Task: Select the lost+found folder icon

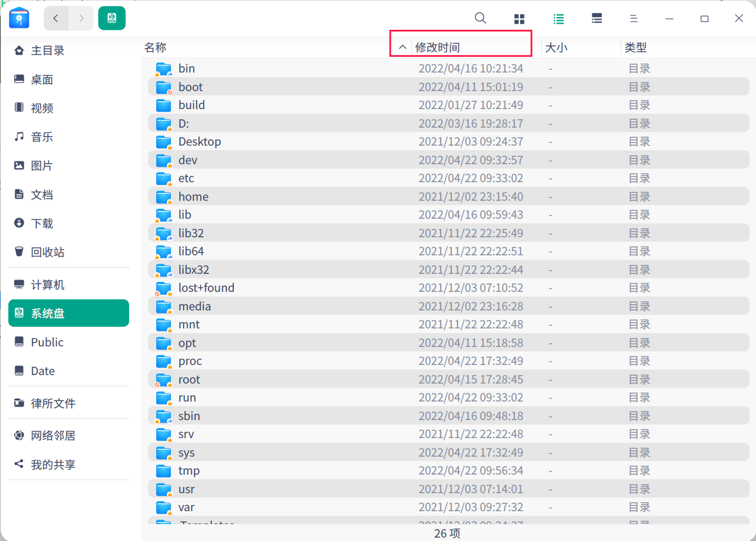Action: (164, 288)
